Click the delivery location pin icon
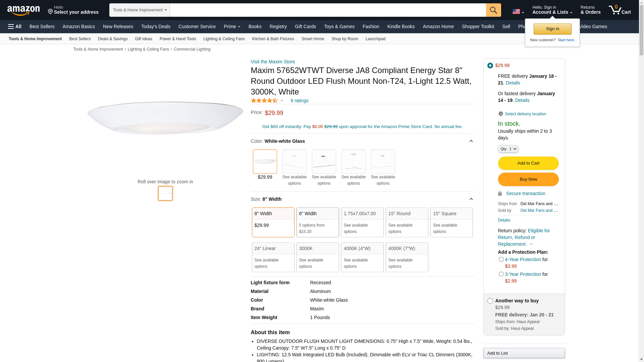Viewport: 644px width, 362px height. pyautogui.click(x=500, y=114)
